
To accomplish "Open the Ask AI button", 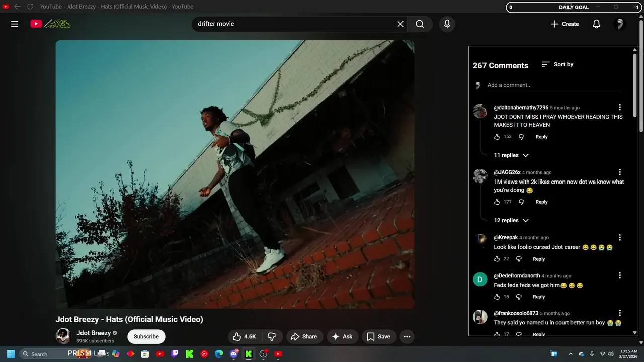I will pos(342,336).
